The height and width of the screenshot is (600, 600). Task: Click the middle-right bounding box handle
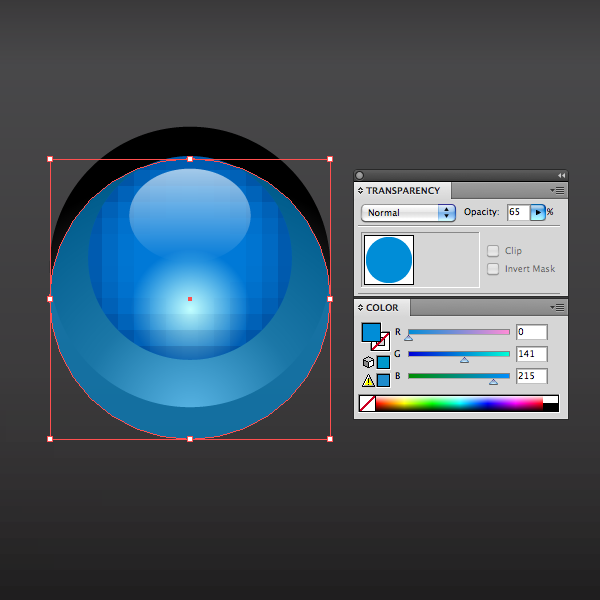pyautogui.click(x=330, y=299)
